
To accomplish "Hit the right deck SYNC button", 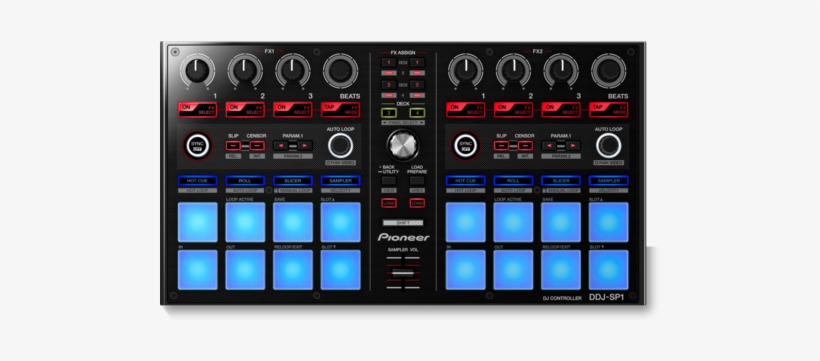I will (x=466, y=146).
